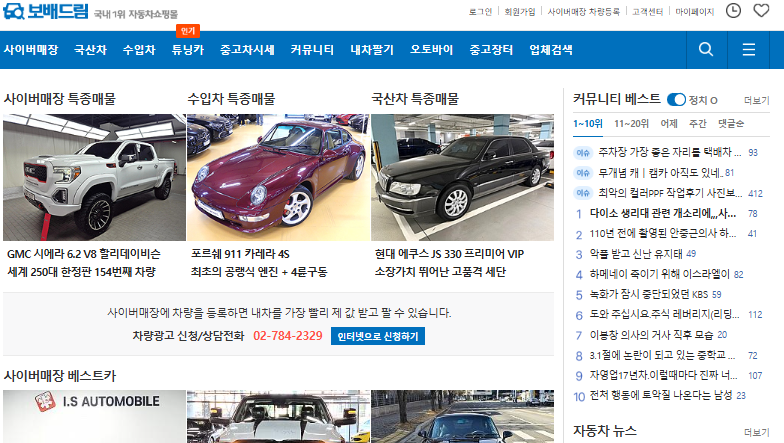
Task: Open post 주차장 가장 좋은 자리를 택배차
Action: pyautogui.click(x=670, y=152)
